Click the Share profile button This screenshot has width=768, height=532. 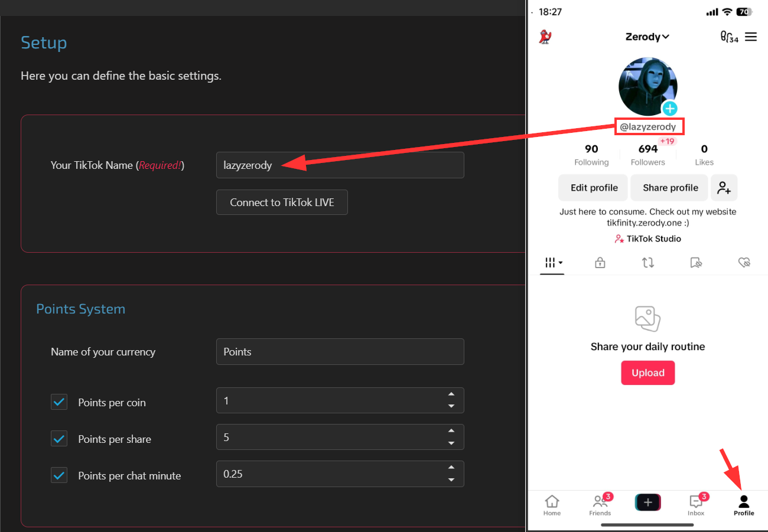(670, 188)
